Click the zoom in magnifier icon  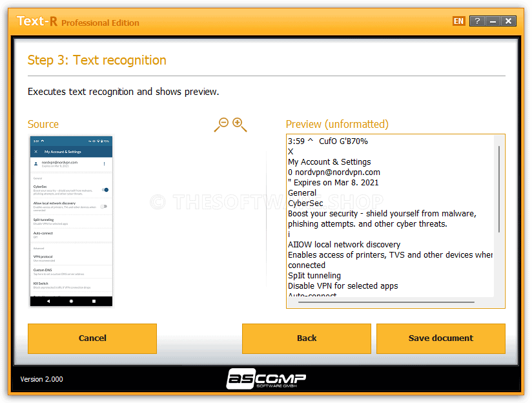click(x=240, y=125)
